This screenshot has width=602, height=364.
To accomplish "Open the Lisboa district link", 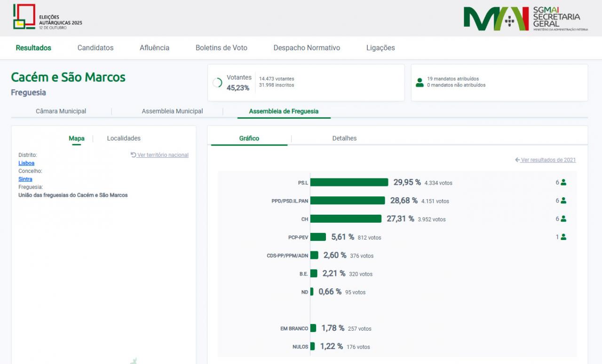I will tap(26, 163).
